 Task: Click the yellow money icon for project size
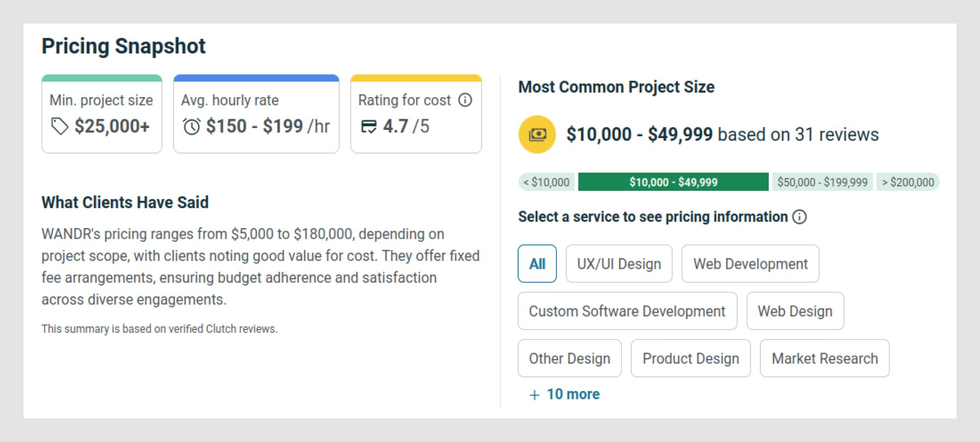(x=537, y=134)
